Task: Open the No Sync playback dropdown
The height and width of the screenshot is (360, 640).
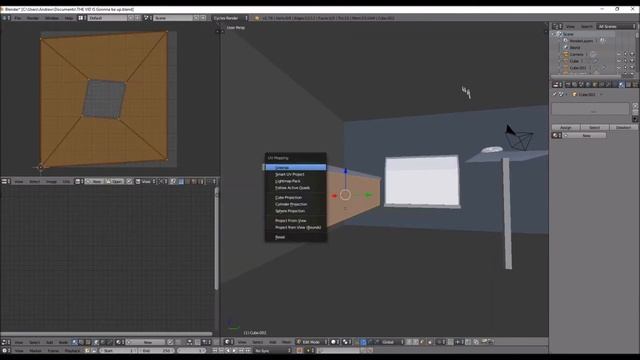Action: (x=272, y=351)
